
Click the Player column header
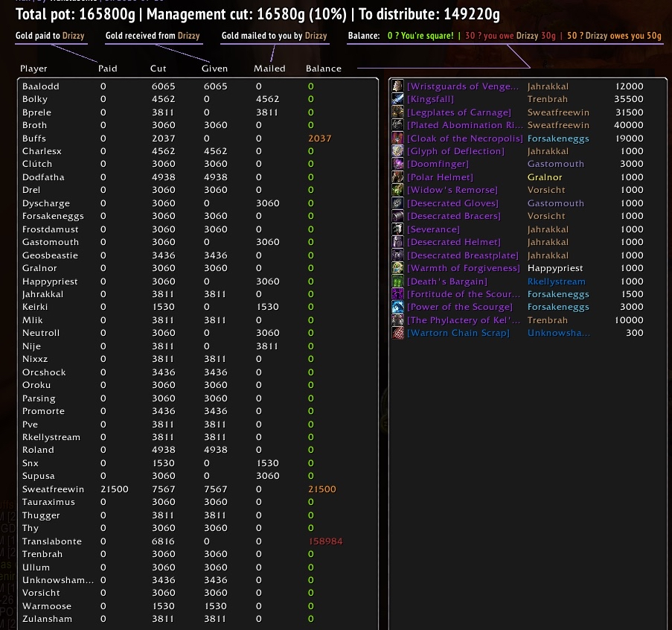pos(33,69)
